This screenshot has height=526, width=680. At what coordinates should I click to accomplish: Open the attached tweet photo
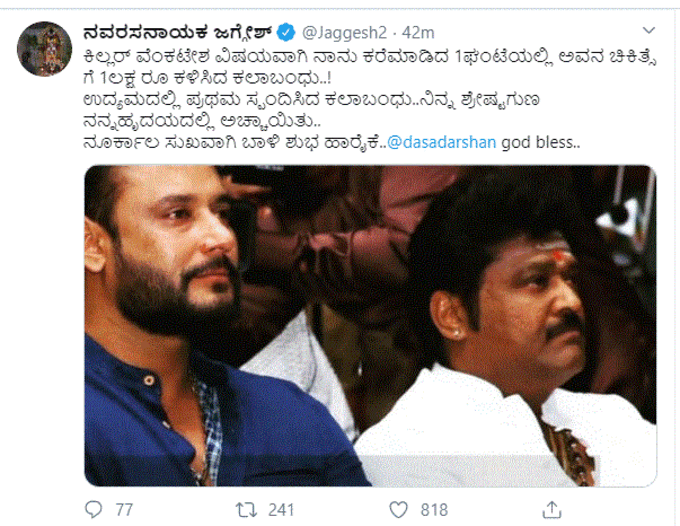(370, 326)
